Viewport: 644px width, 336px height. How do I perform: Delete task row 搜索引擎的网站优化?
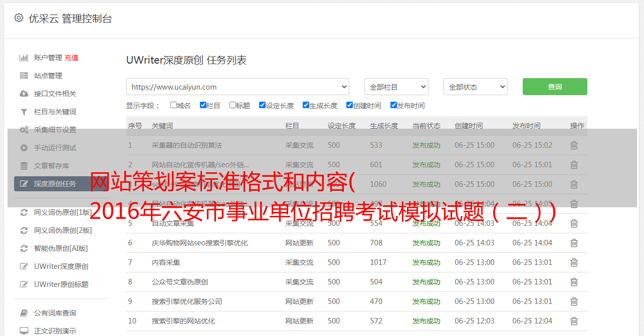574,321
